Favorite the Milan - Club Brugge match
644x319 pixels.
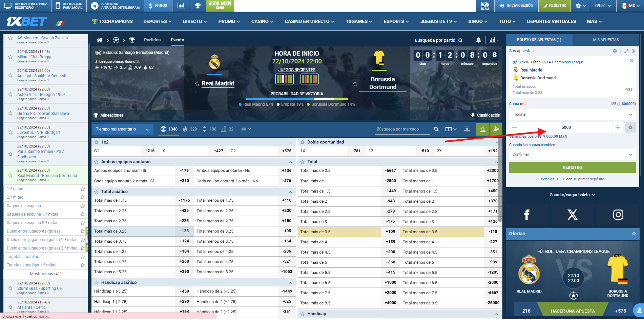(11, 57)
